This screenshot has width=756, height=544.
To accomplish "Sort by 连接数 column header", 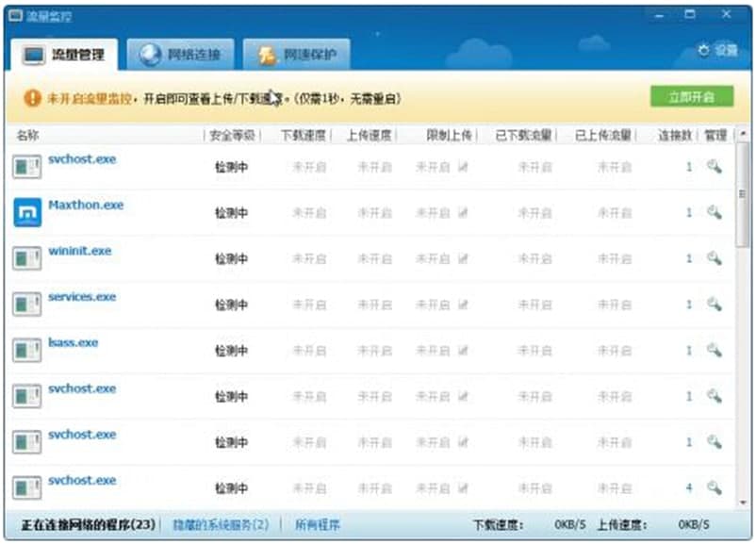I will click(x=675, y=136).
